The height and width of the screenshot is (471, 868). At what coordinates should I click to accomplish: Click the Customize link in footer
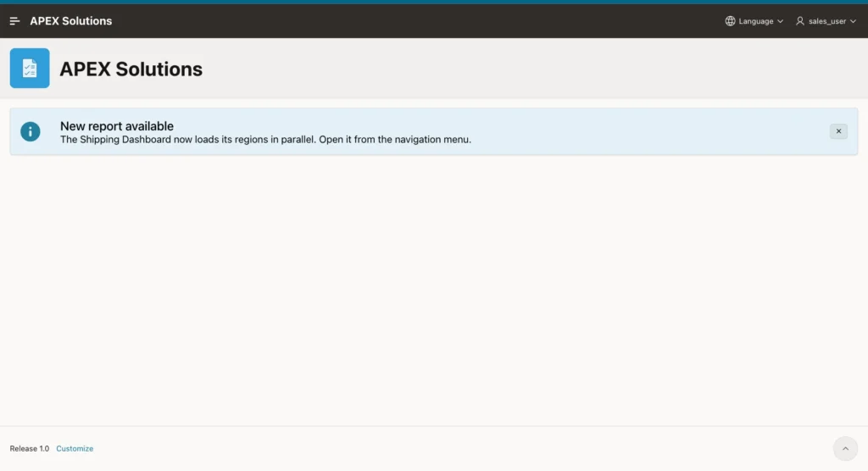click(x=75, y=448)
